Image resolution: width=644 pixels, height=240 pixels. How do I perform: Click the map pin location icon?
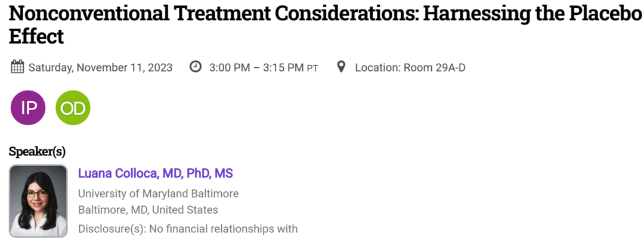tap(341, 67)
